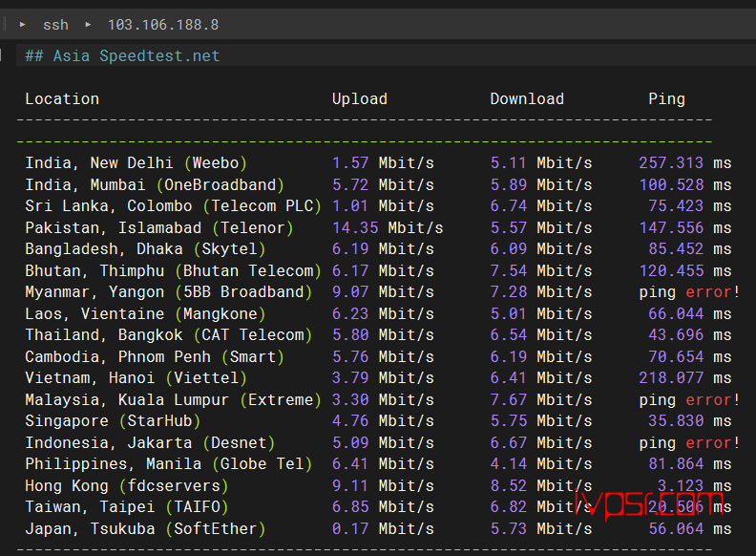Click the Upload column header

click(x=360, y=99)
